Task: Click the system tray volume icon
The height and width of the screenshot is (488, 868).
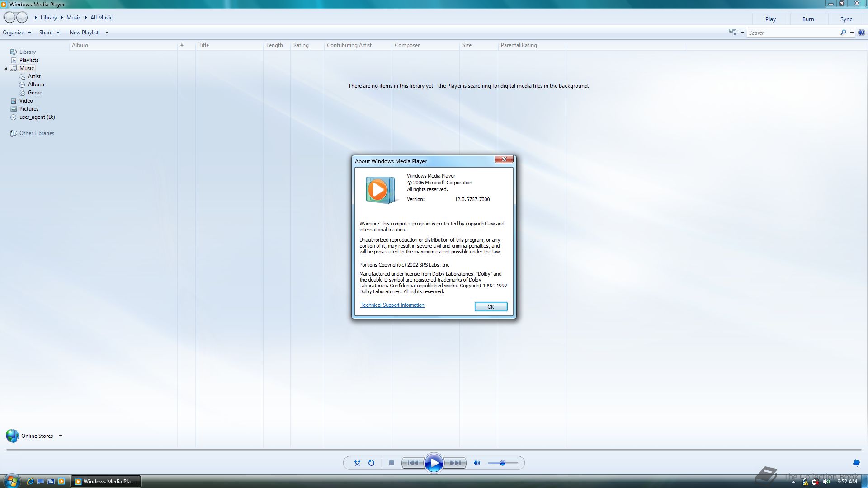Action: [826, 482]
